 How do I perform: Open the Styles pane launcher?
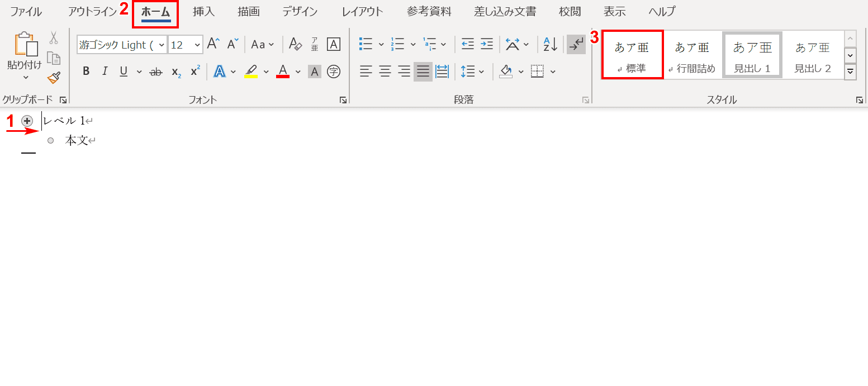click(859, 100)
